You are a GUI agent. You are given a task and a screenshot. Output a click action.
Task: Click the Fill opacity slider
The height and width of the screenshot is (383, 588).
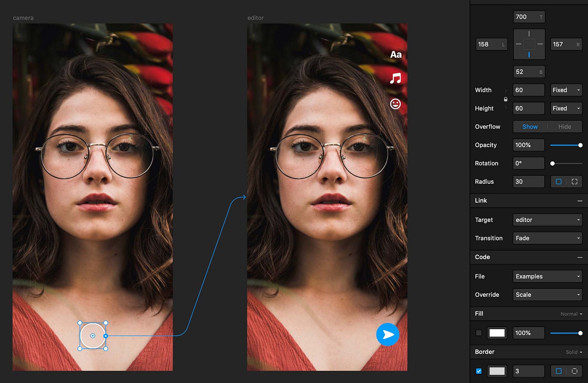[x=566, y=333]
